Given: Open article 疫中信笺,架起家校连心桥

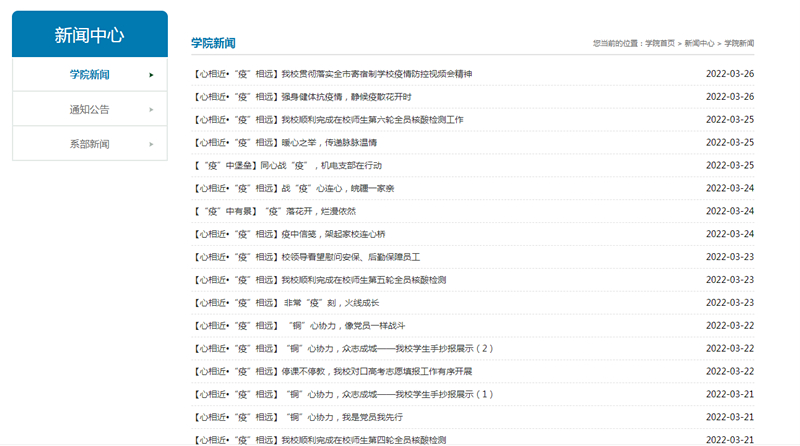Looking at the screenshot, I should (x=289, y=234).
